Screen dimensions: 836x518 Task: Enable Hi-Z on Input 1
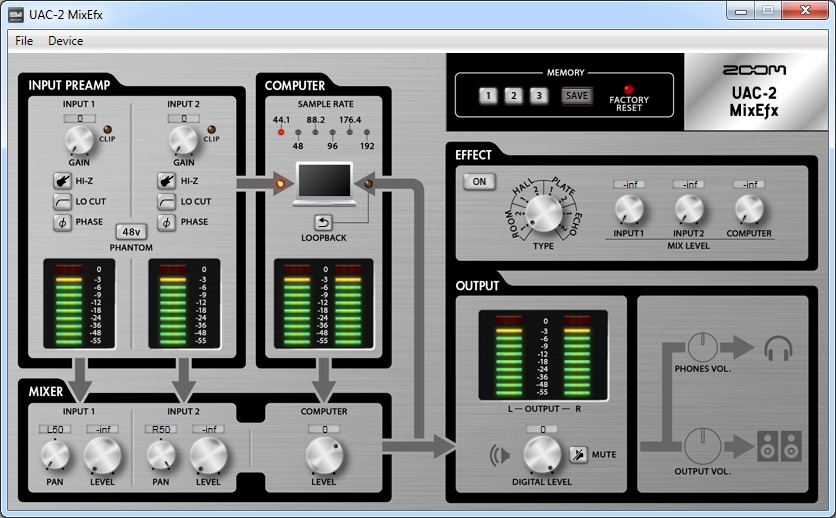coord(62,181)
